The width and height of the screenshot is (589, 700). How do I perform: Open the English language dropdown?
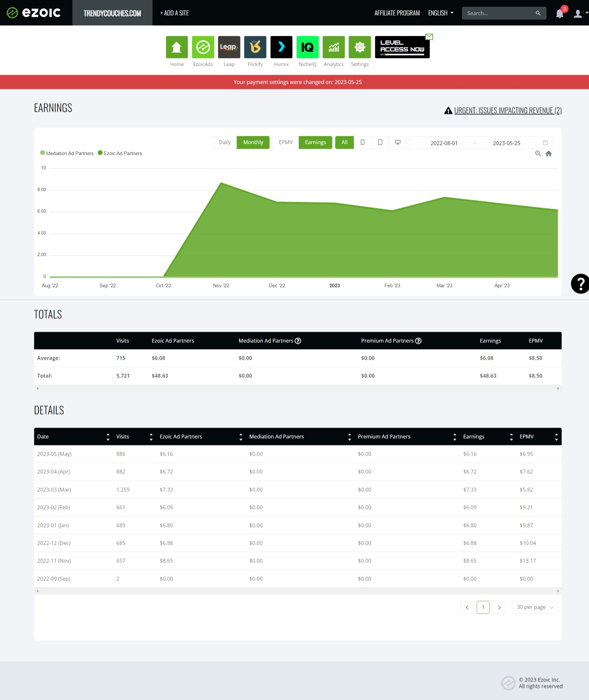point(441,13)
